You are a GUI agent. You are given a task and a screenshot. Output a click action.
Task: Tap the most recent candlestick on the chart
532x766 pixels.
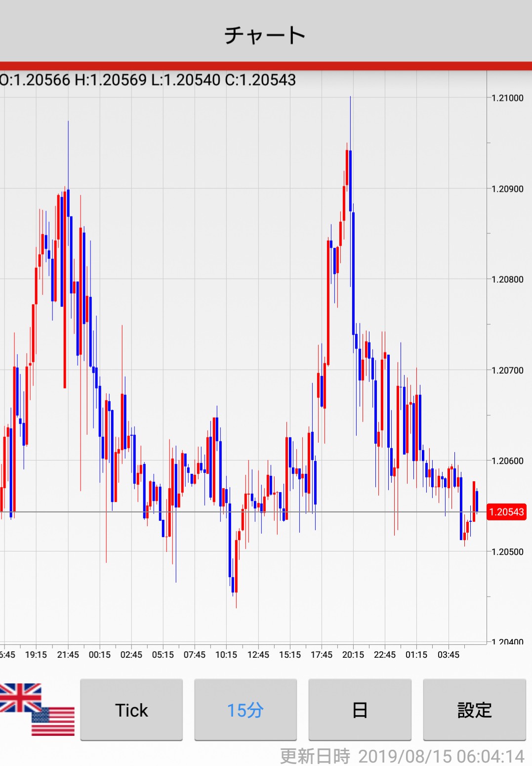[477, 501]
